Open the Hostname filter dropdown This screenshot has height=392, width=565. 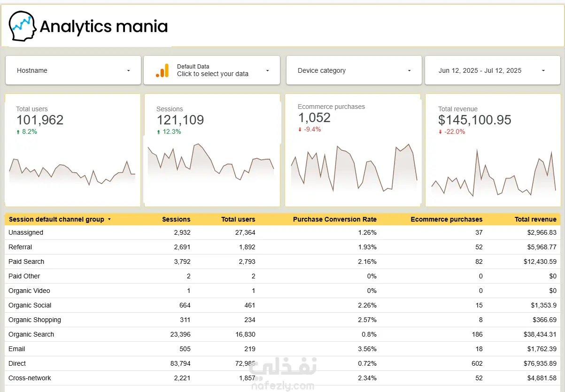tap(73, 70)
